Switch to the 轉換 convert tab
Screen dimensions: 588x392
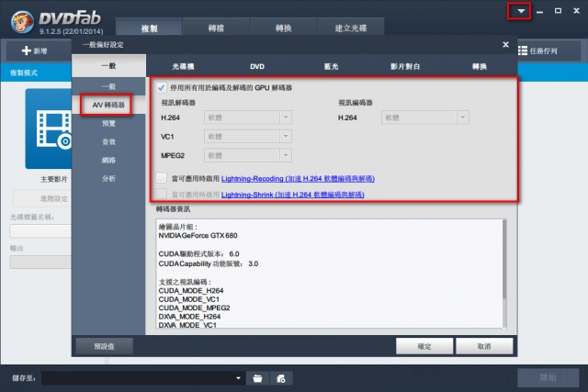pyautogui.click(x=283, y=28)
